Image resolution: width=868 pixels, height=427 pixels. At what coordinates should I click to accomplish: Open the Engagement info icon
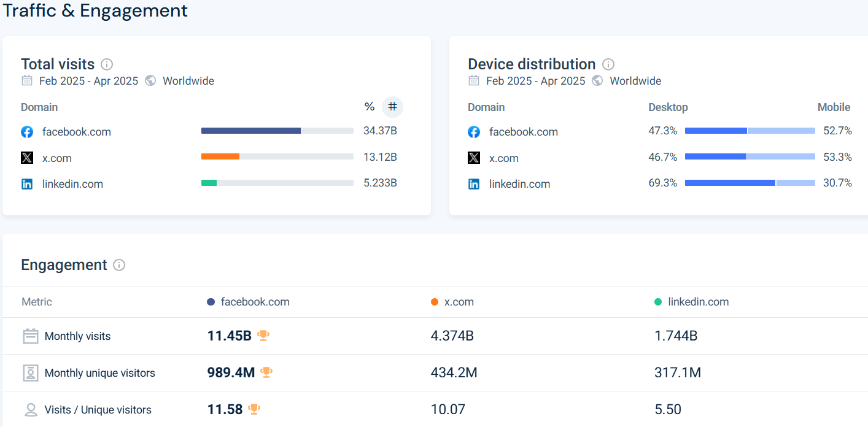click(x=119, y=265)
